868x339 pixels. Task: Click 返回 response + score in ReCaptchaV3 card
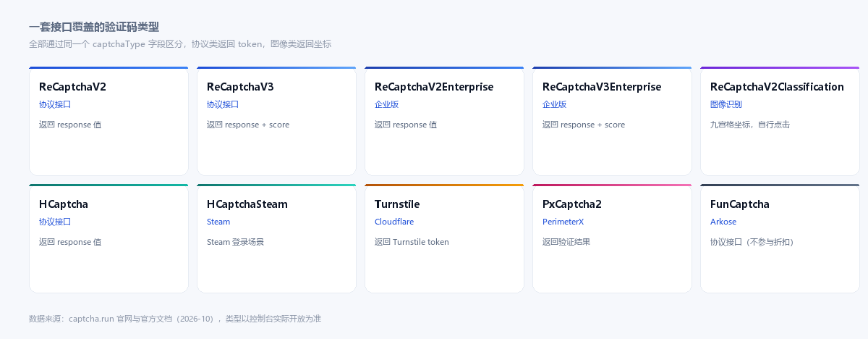tap(248, 125)
